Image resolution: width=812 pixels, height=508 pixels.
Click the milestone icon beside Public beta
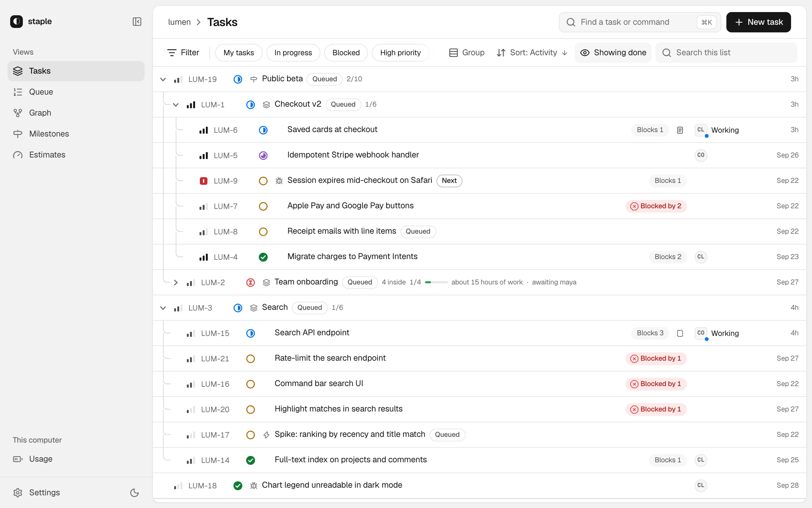click(x=254, y=79)
